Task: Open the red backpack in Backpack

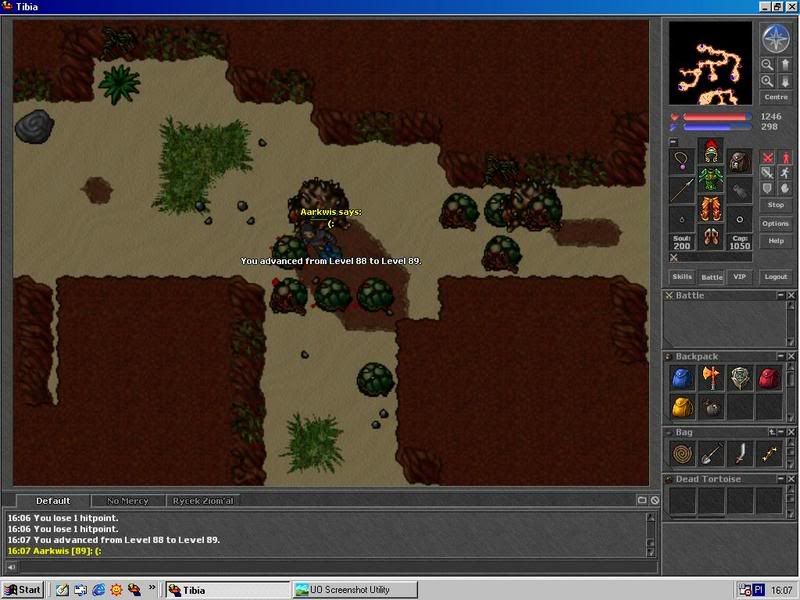Action: 769,379
